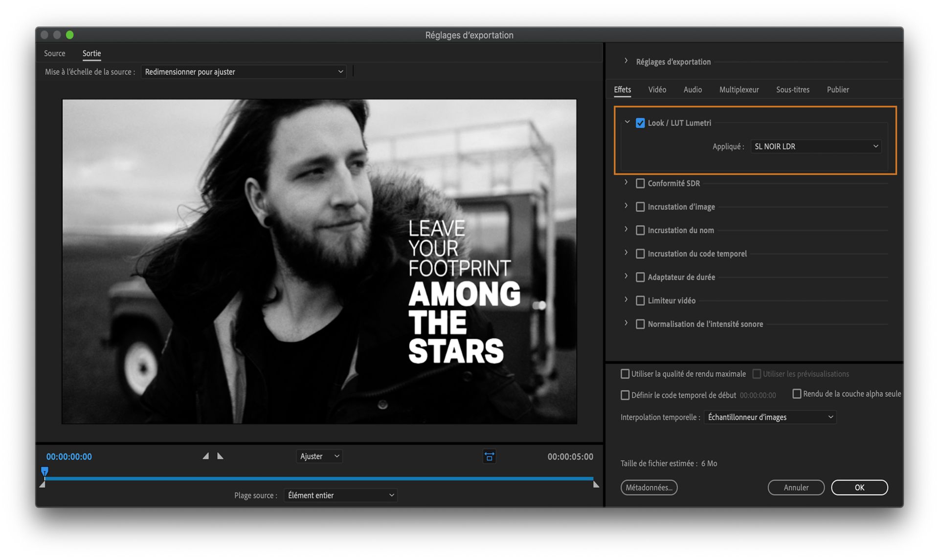Click the blue aspect ratio correction icon

tap(489, 456)
